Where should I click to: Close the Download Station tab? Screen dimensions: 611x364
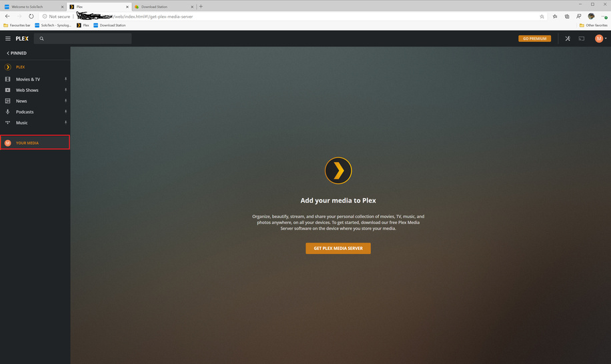pos(191,7)
